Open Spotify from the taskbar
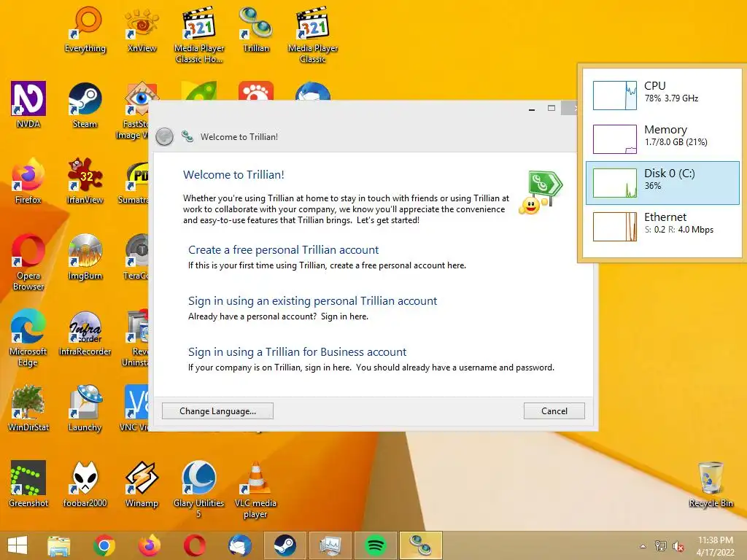Viewport: 747px width, 560px height. [376, 545]
